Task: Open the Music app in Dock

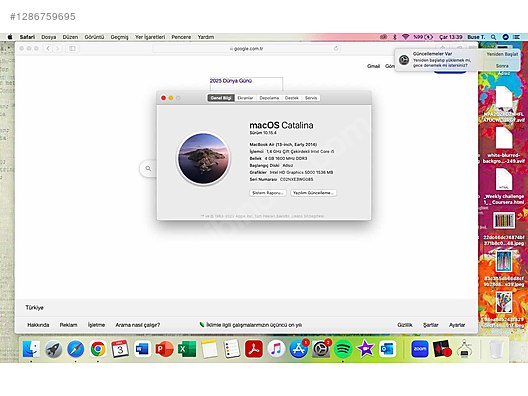Action: click(276, 349)
